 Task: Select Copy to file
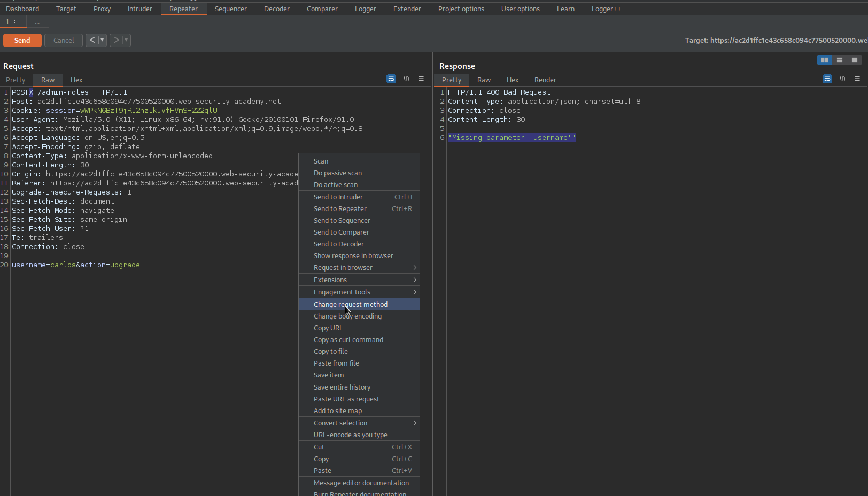(x=359, y=351)
